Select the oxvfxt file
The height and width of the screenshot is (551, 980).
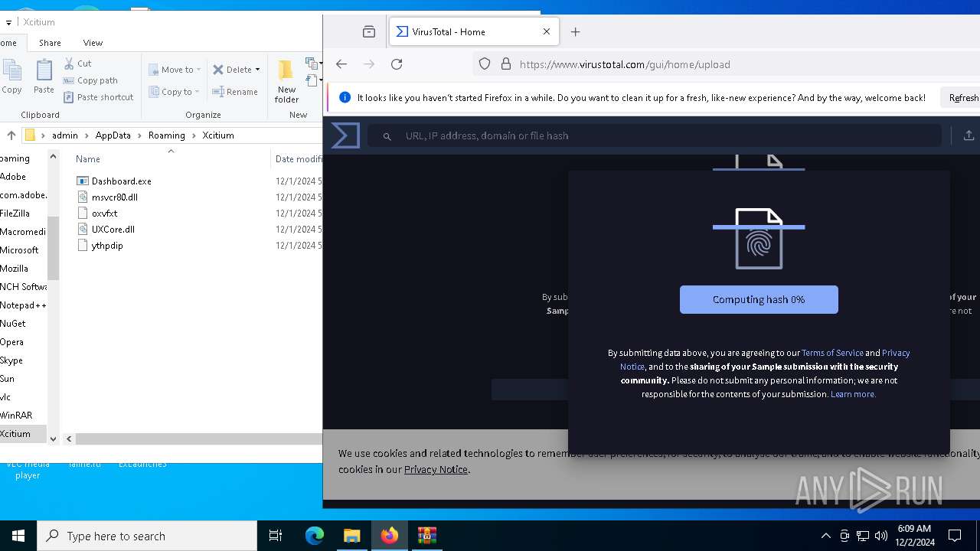97,214
